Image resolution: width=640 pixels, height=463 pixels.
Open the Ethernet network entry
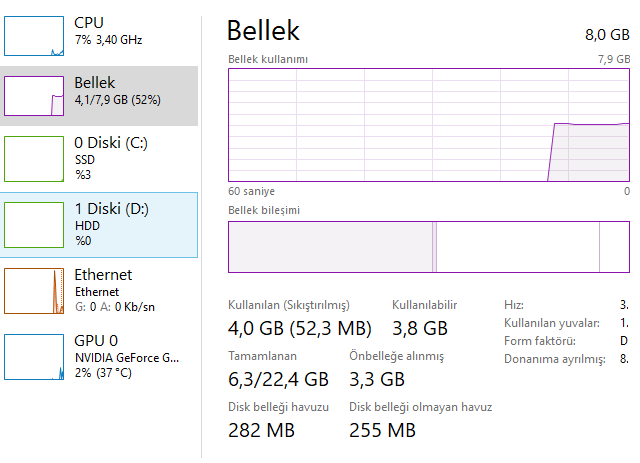pyautogui.click(x=99, y=291)
